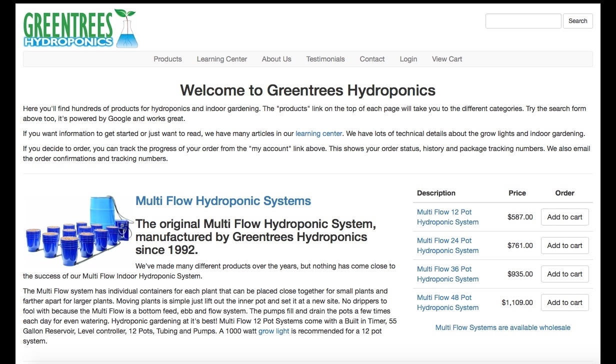
Task: Click the search input field
Action: pyautogui.click(x=523, y=21)
